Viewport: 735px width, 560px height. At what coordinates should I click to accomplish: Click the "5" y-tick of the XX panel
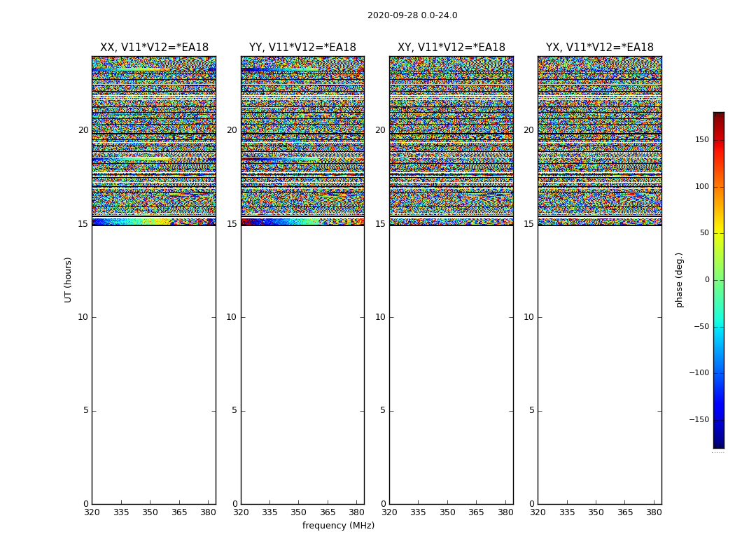click(x=86, y=410)
